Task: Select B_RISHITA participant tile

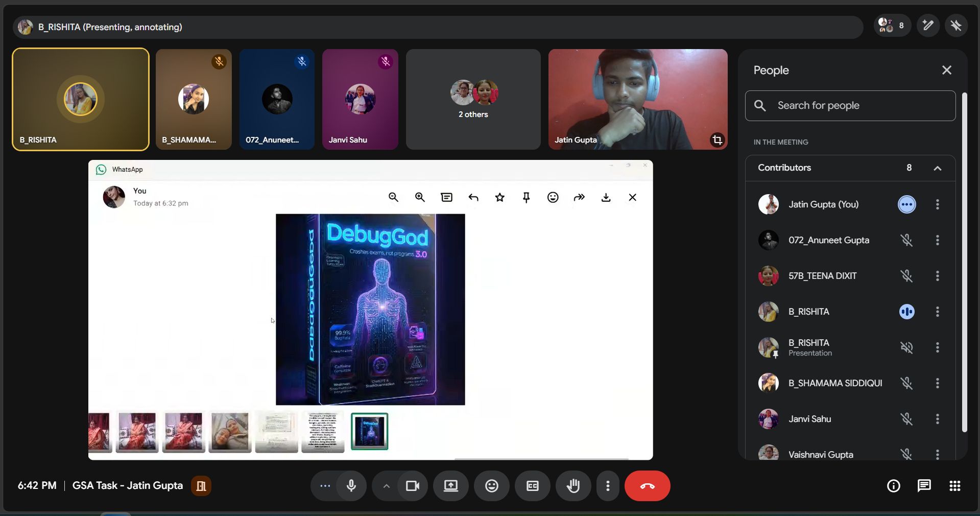Action: 81,100
